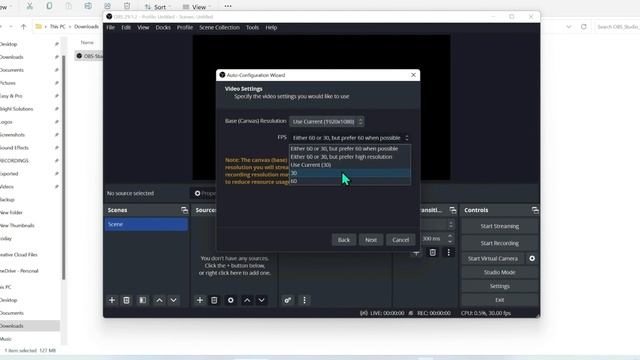This screenshot has width=640, height=360.
Task: Add a new source with plus icon
Action: [200, 300]
